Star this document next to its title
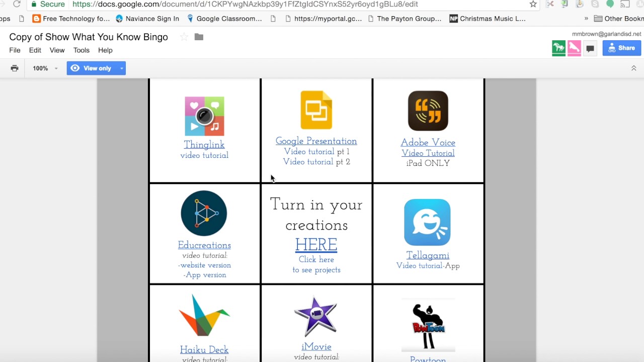The height and width of the screenshot is (362, 644). 184,37
